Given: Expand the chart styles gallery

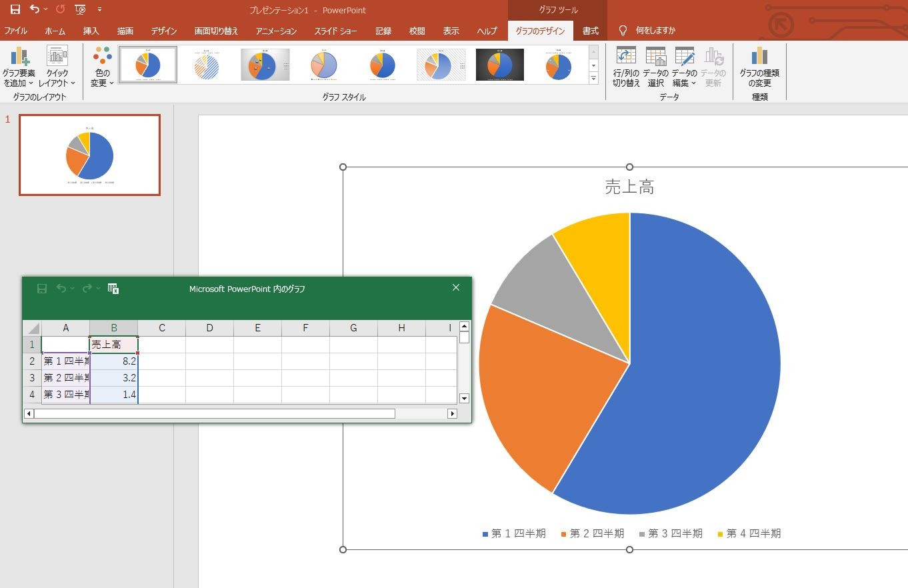Looking at the screenshot, I should (x=593, y=78).
